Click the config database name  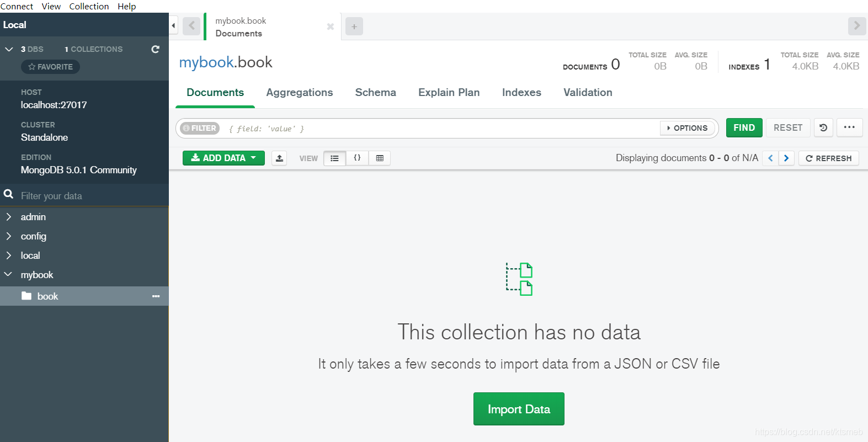coord(34,236)
